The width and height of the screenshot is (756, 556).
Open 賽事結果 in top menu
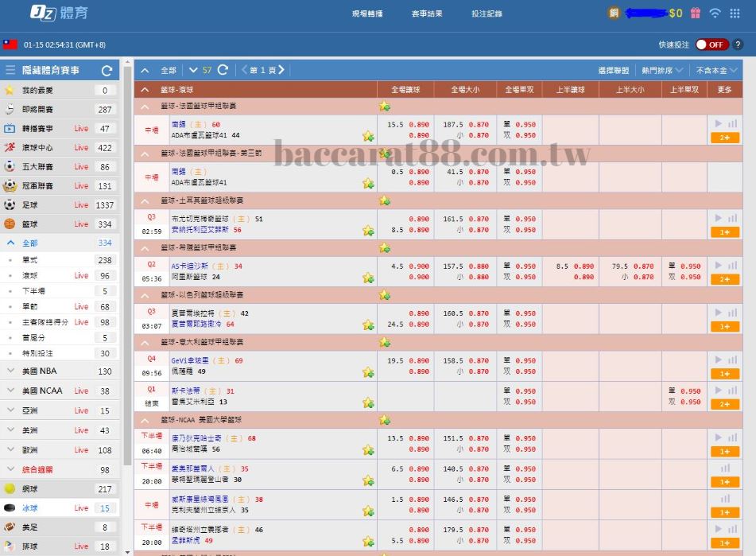[x=427, y=14]
